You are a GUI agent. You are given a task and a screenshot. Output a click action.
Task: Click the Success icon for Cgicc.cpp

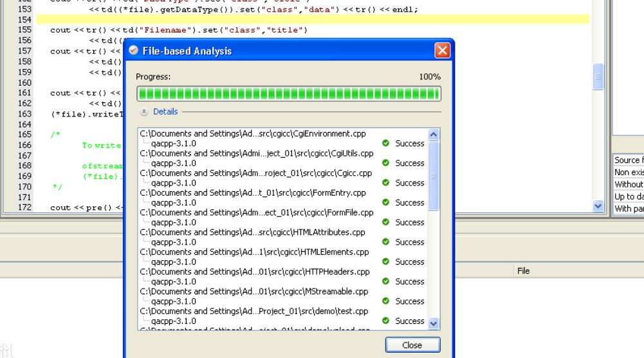386,183
